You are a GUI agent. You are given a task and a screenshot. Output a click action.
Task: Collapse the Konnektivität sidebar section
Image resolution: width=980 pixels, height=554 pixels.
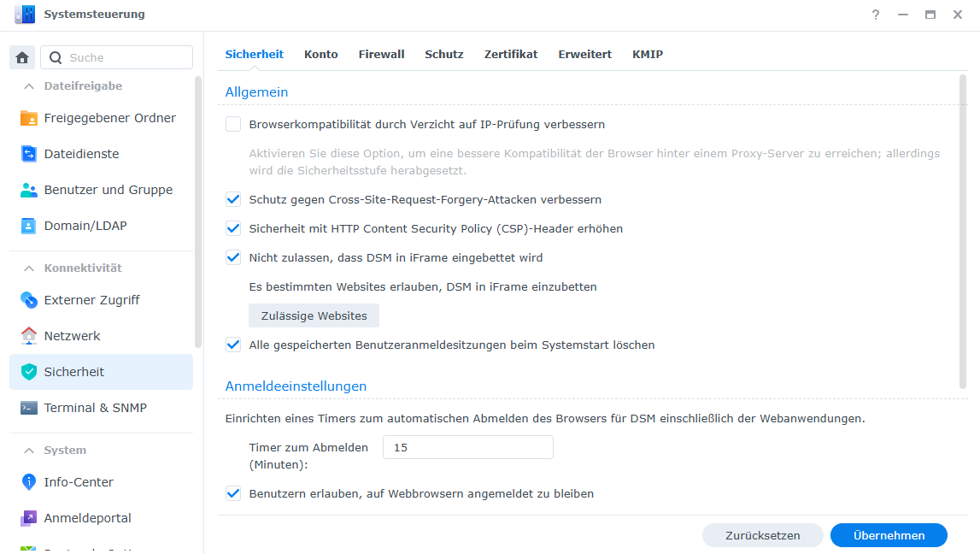point(29,268)
